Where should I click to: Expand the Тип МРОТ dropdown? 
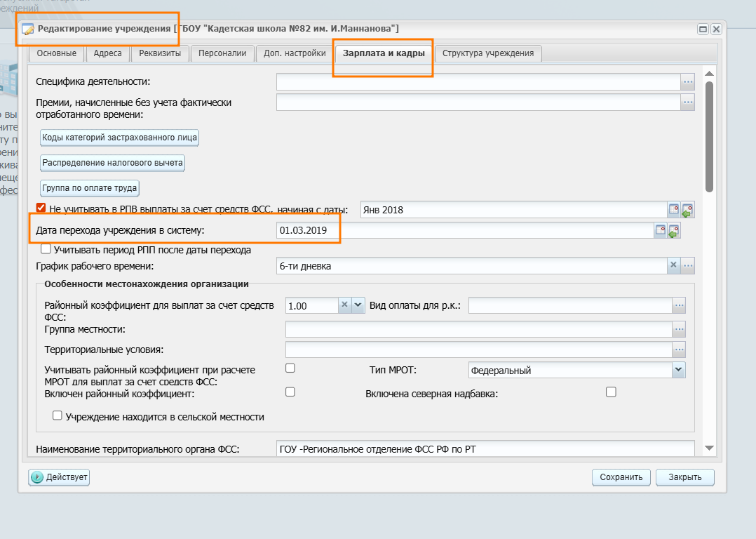click(x=678, y=369)
